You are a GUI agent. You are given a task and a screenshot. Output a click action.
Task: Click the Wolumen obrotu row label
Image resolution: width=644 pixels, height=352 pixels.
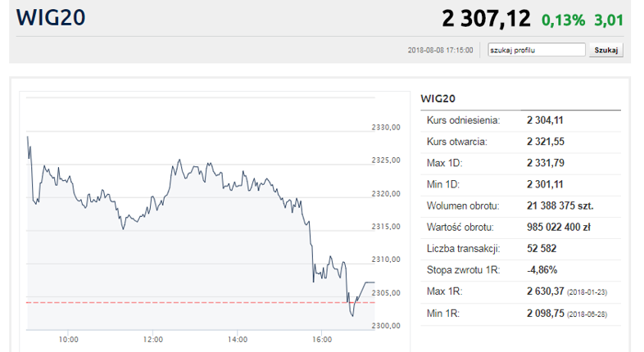463,205
